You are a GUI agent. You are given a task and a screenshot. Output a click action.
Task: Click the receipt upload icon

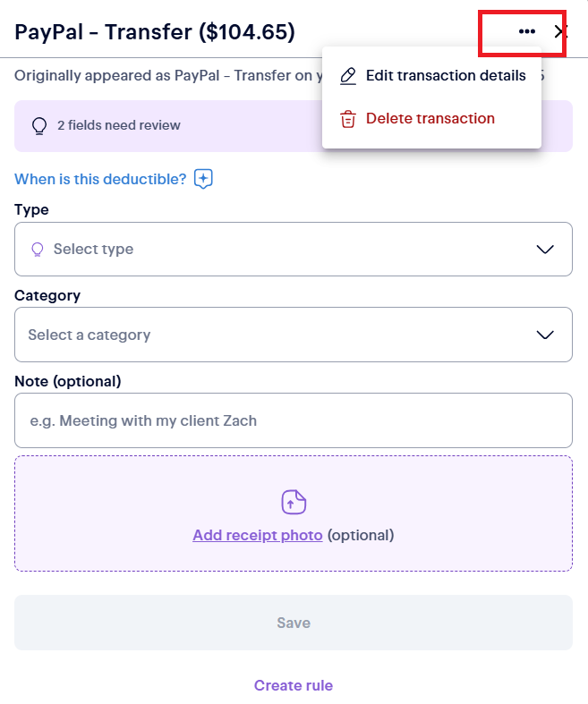(x=294, y=502)
